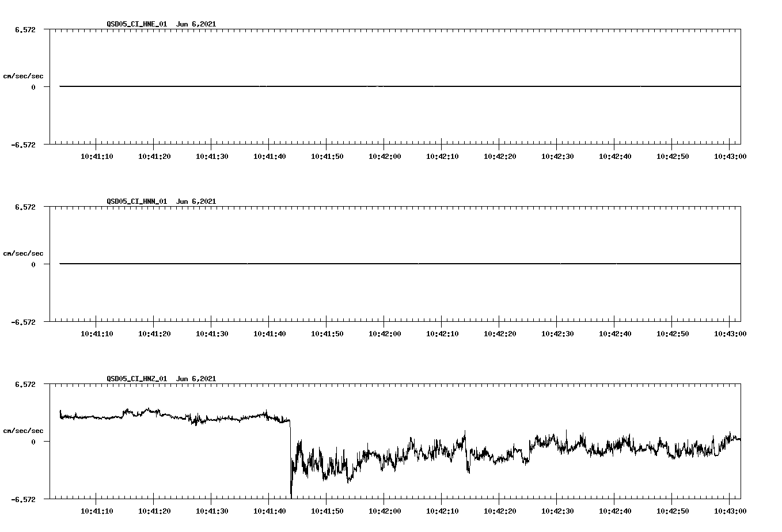Click the cm/sec/sec unit label of HNE plot
The height and width of the screenshot is (532, 782).
23,76
